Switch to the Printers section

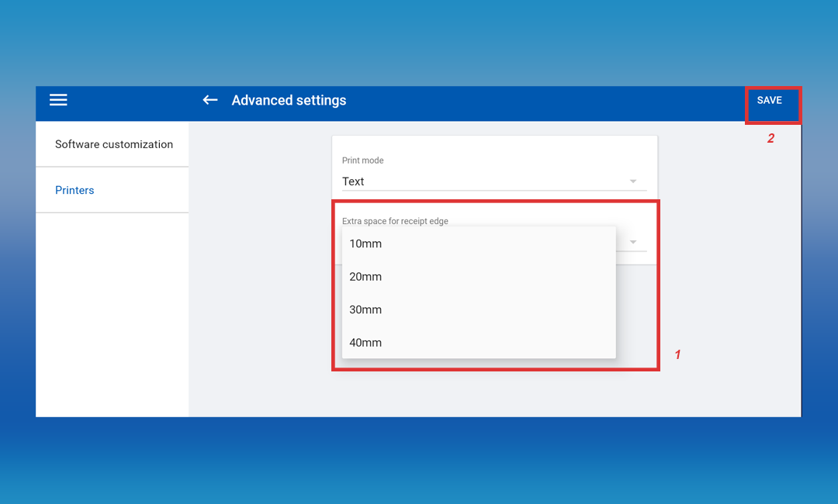(74, 190)
